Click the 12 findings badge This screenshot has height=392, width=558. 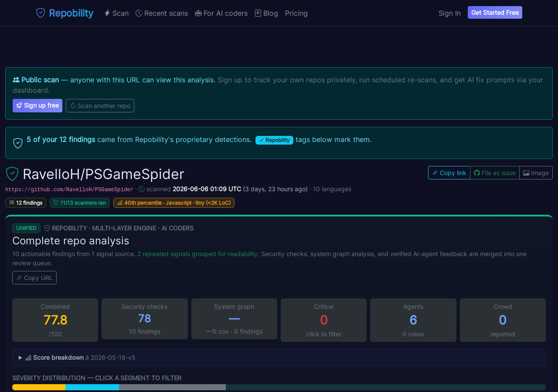[x=26, y=203]
